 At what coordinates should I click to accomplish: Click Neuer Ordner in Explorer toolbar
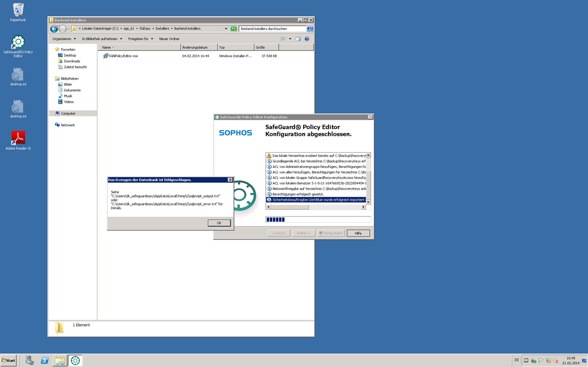point(169,39)
